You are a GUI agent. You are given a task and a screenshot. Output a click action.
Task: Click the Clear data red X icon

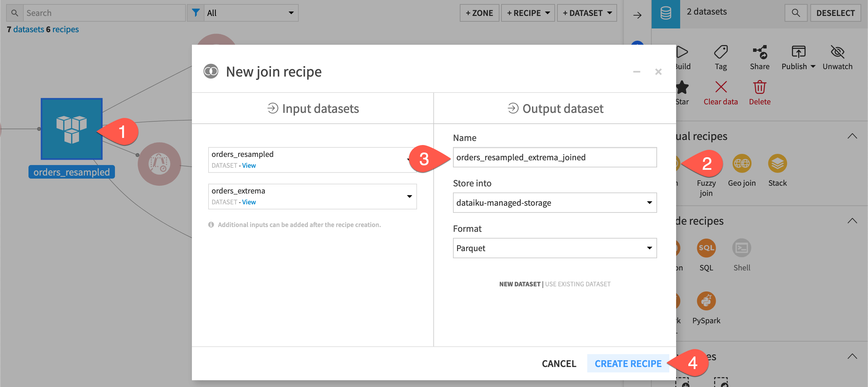[x=721, y=87]
